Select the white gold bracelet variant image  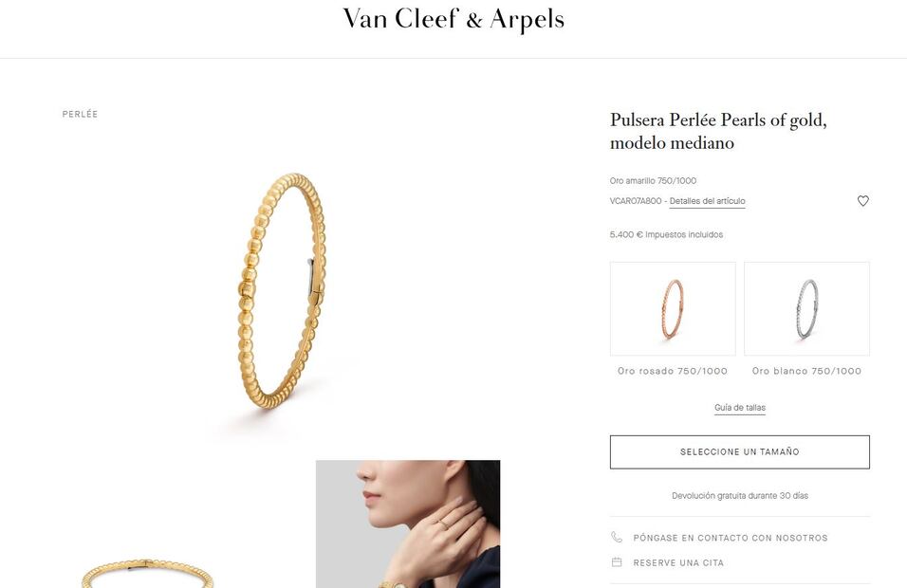(x=806, y=309)
